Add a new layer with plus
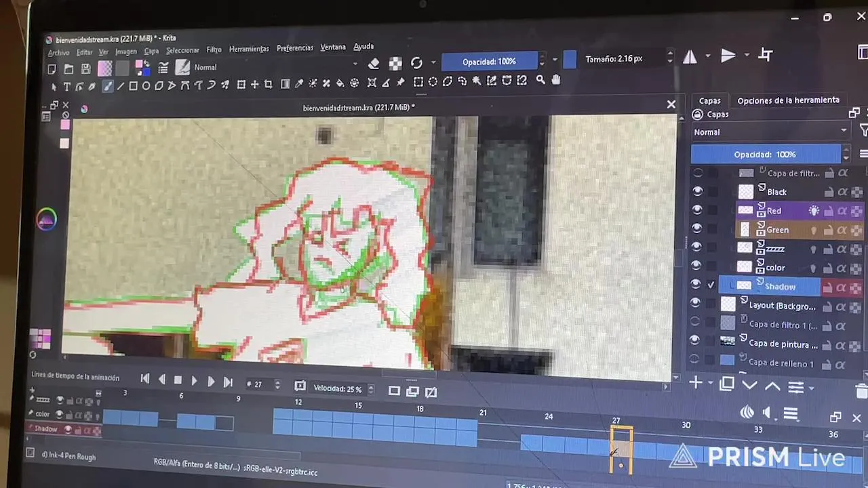 696,383
